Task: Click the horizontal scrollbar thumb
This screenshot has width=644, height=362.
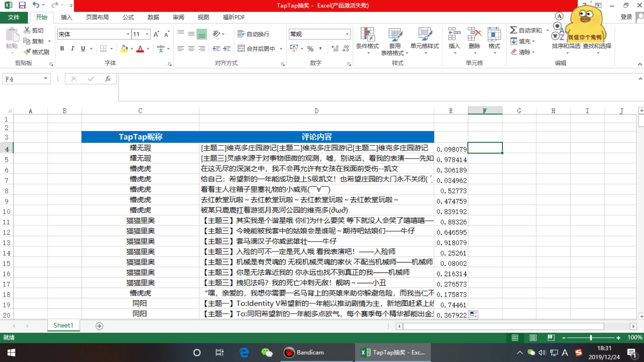Action: 503,326
